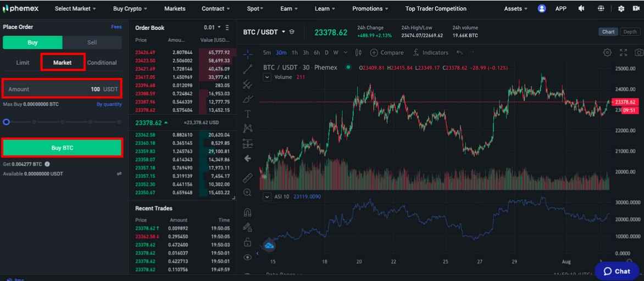Open Select Market dropdown
Screen dimensions: 644x281
pyautogui.click(x=75, y=8)
